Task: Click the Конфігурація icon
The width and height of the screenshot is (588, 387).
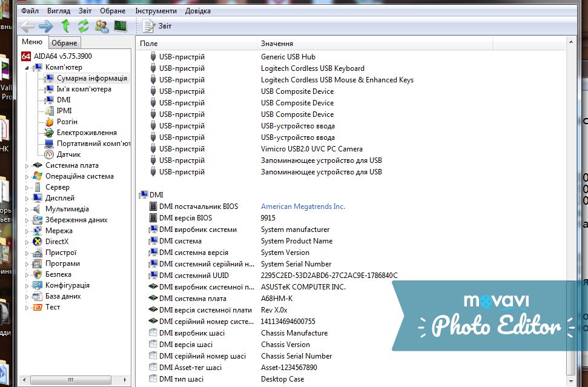Action: click(x=38, y=285)
